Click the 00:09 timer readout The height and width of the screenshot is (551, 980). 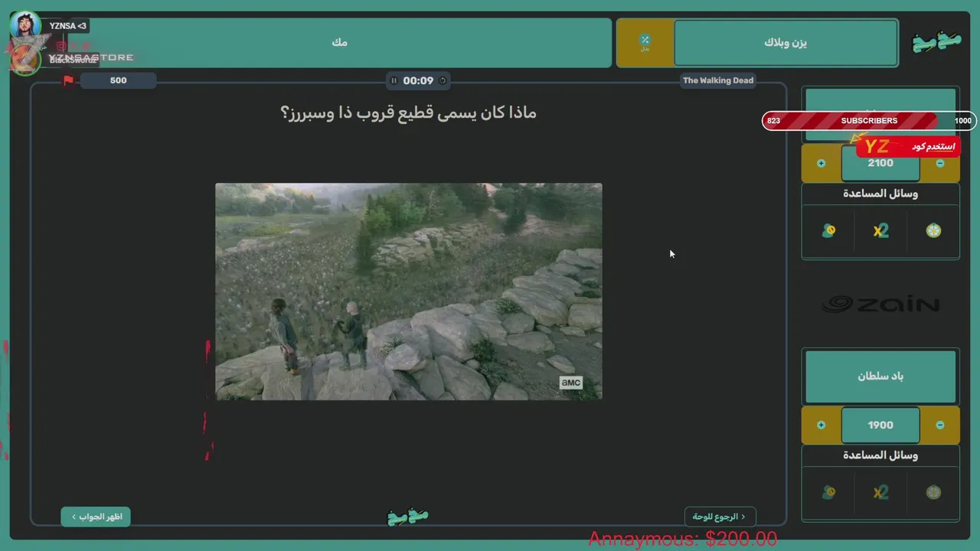[x=418, y=80]
